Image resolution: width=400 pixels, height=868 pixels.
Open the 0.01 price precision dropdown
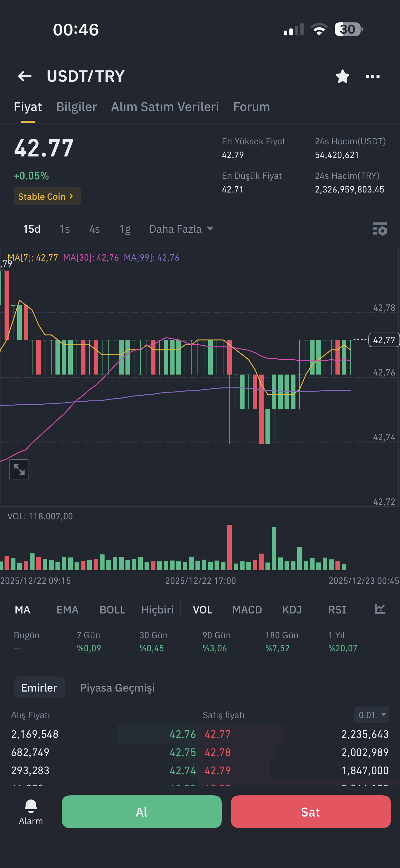pyautogui.click(x=371, y=715)
